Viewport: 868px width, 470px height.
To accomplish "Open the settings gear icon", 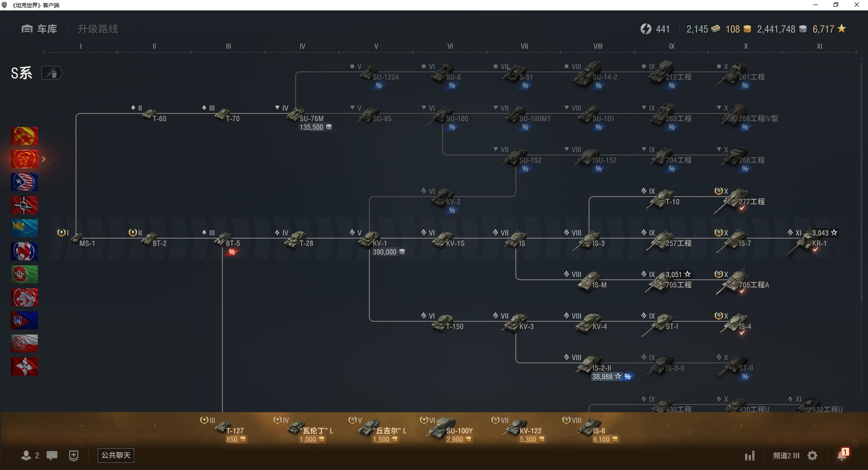I will [x=812, y=456].
